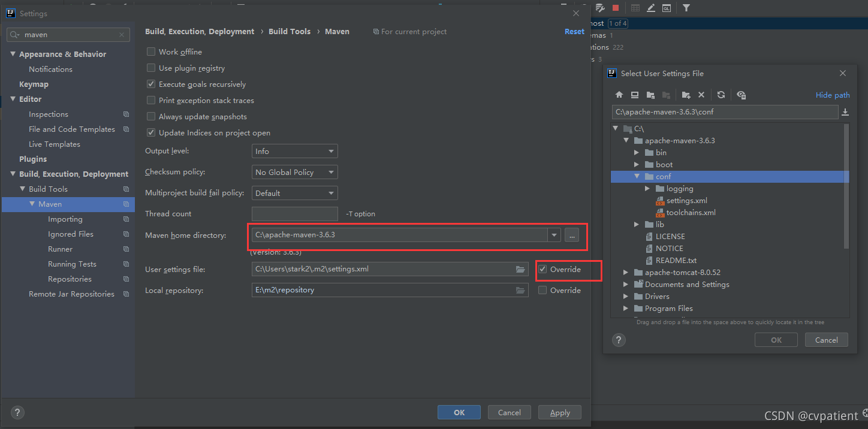Open data source properties wrench icon in database toolbar

click(x=600, y=8)
